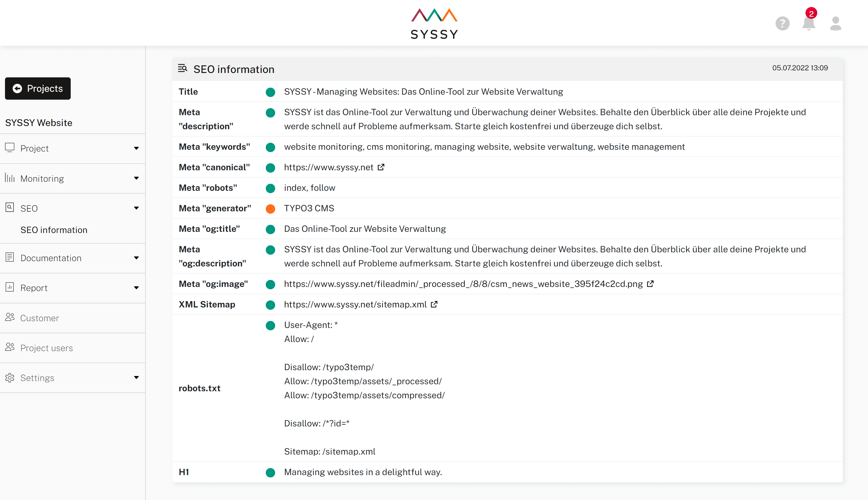The height and width of the screenshot is (500, 868).
Task: Open the https://www.syssy.net canonical link
Action: tap(328, 167)
